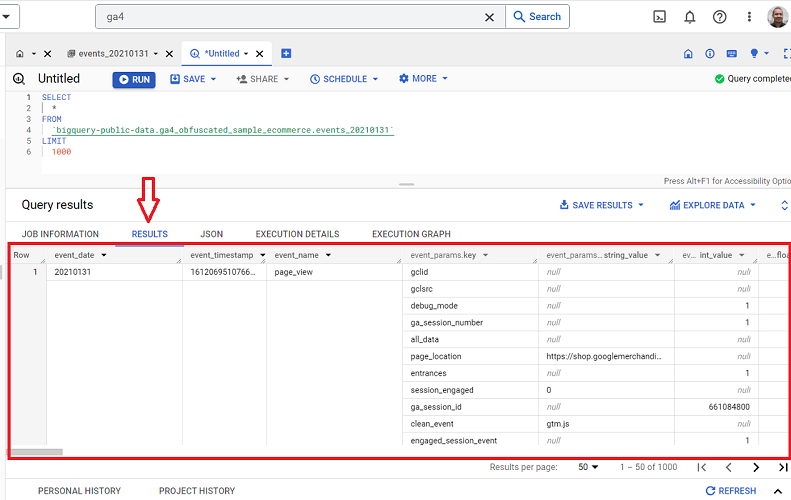Image resolution: width=791 pixels, height=500 pixels.
Task: Select the *Untitled query tab
Action: 215,53
